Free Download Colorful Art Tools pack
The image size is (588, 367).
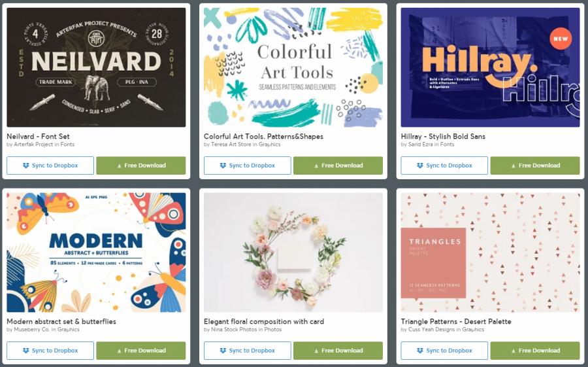[338, 166]
